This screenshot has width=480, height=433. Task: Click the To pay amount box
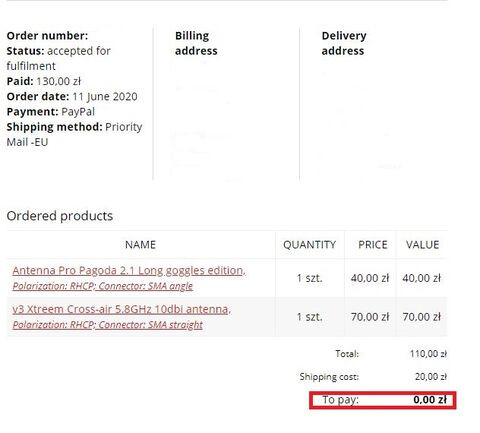[x=383, y=400]
